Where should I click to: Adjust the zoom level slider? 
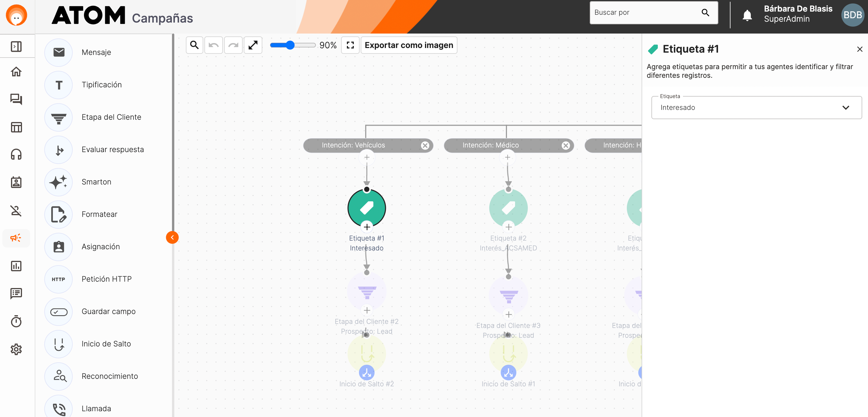[x=290, y=45]
